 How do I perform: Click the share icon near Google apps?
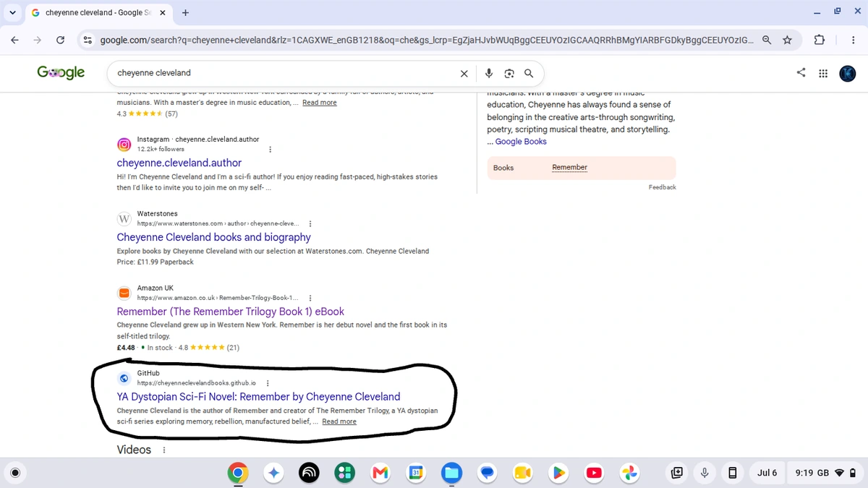coord(801,72)
